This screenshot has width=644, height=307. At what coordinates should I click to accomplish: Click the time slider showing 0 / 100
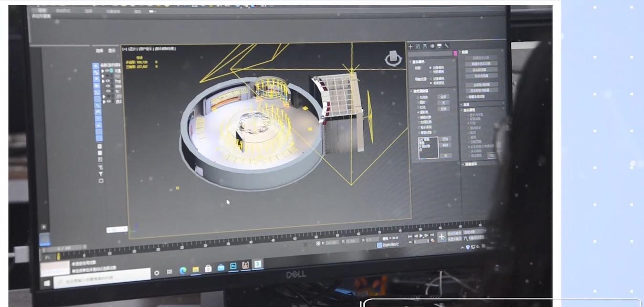click(64, 248)
